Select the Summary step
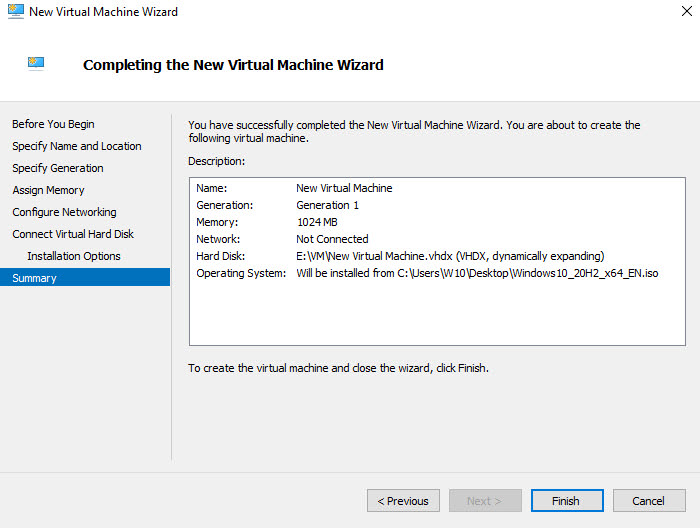Image resolution: width=700 pixels, height=528 pixels. [85, 277]
